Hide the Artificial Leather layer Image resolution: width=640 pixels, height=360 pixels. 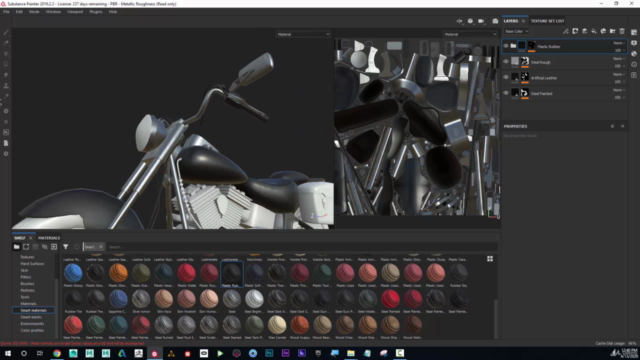(506, 77)
